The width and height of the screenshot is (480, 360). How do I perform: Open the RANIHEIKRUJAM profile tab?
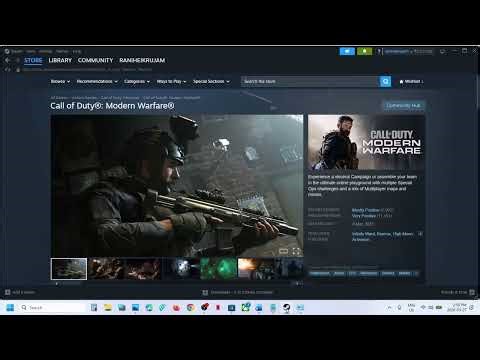click(142, 60)
